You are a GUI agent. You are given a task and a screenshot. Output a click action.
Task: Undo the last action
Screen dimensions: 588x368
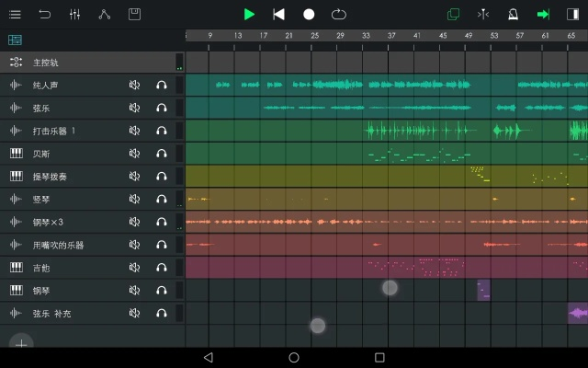[45, 14]
